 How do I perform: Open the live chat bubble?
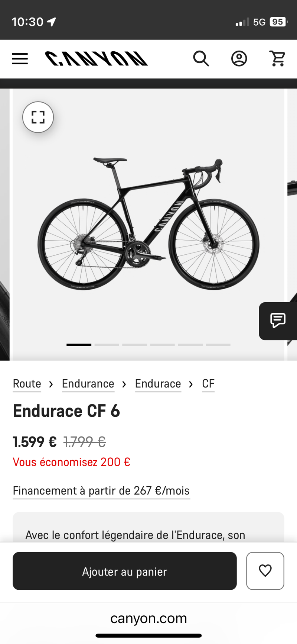(278, 321)
